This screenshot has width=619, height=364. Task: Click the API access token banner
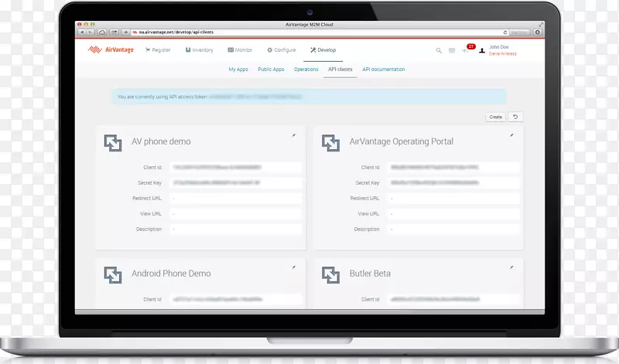(309, 97)
